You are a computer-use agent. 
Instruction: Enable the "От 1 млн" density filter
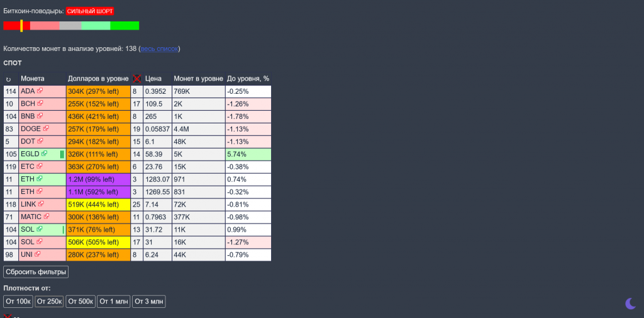pyautogui.click(x=114, y=302)
